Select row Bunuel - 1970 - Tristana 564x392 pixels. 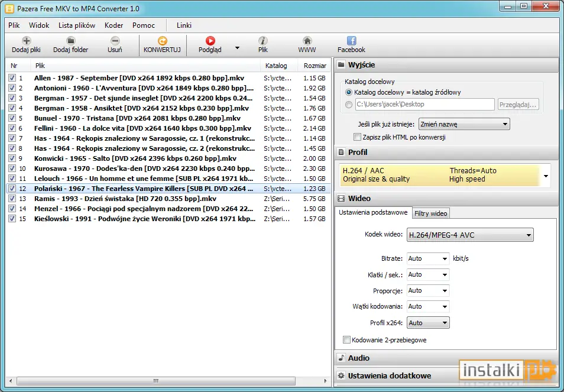tap(168, 118)
